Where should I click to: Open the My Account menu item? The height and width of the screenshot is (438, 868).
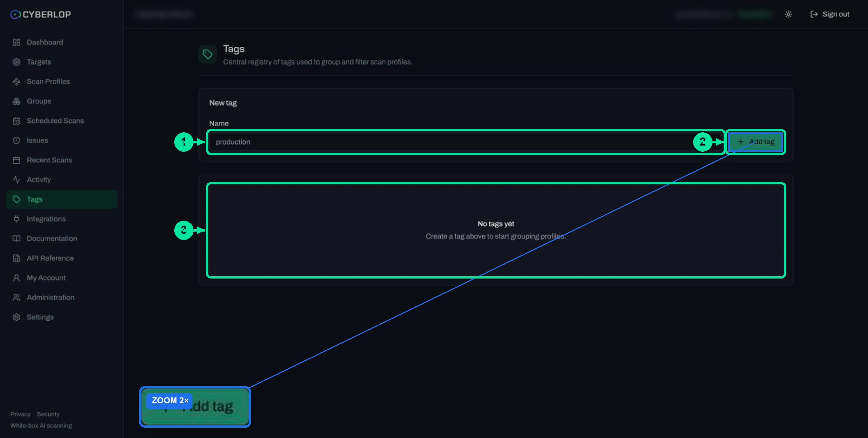point(62,278)
